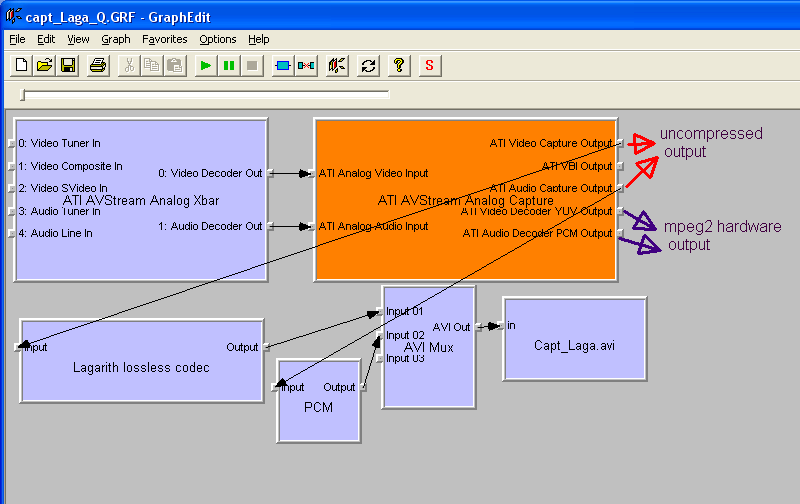Click the AVI Mux Input 03 pin
800x504 pixels.
pyautogui.click(x=380, y=359)
